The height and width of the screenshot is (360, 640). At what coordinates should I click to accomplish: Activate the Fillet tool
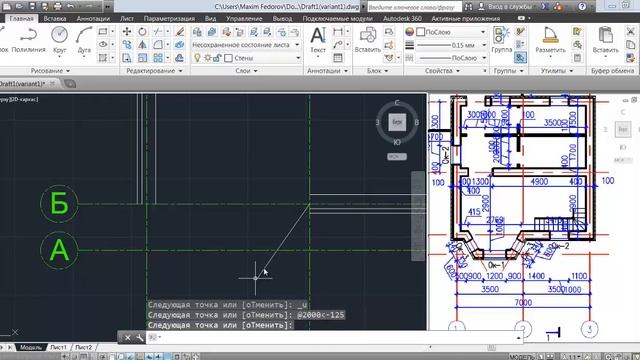click(158, 44)
